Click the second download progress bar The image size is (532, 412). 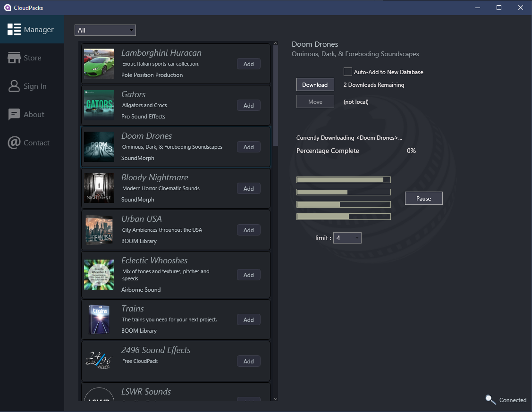(x=343, y=192)
